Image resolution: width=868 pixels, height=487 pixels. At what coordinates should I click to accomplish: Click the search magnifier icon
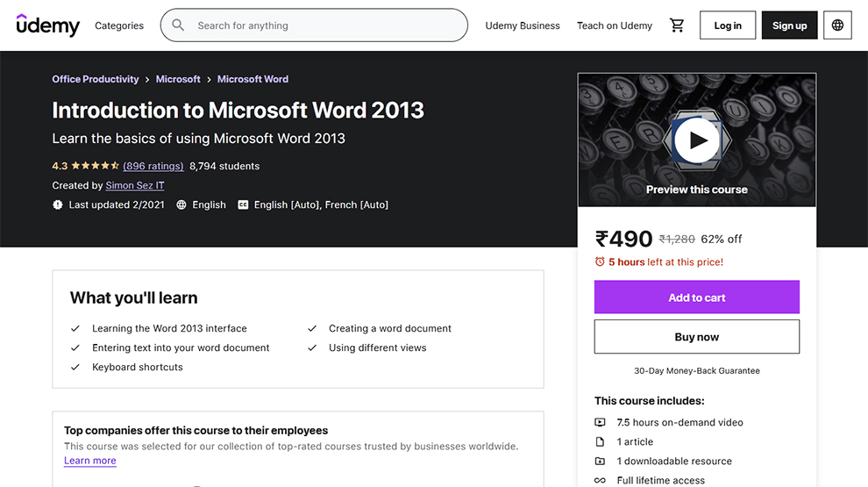179,25
